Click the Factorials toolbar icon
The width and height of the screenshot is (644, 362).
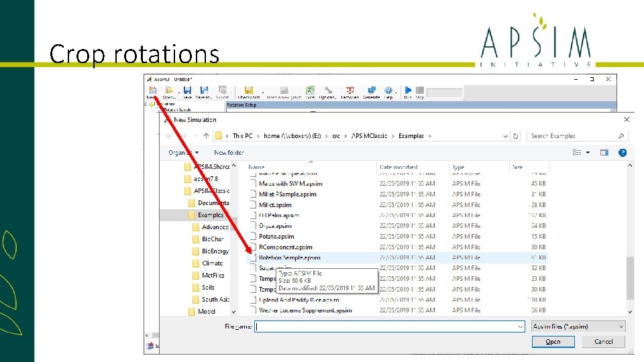[350, 90]
